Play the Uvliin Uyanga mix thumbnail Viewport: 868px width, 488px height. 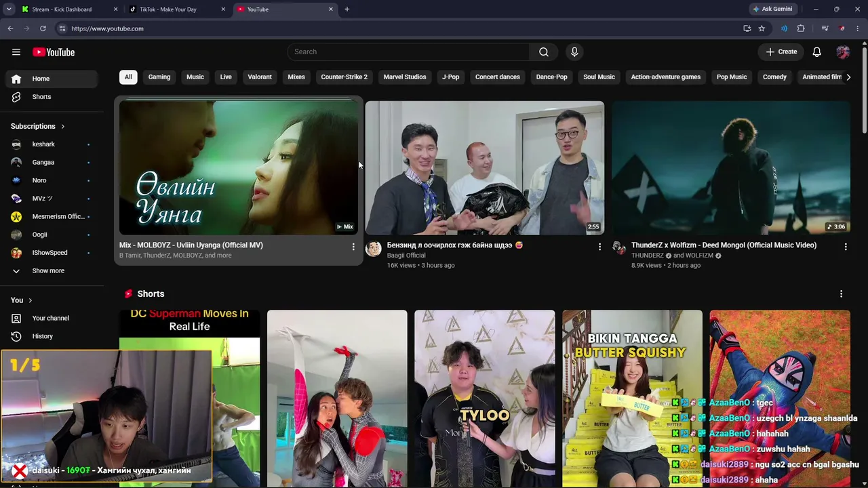pyautogui.click(x=239, y=168)
